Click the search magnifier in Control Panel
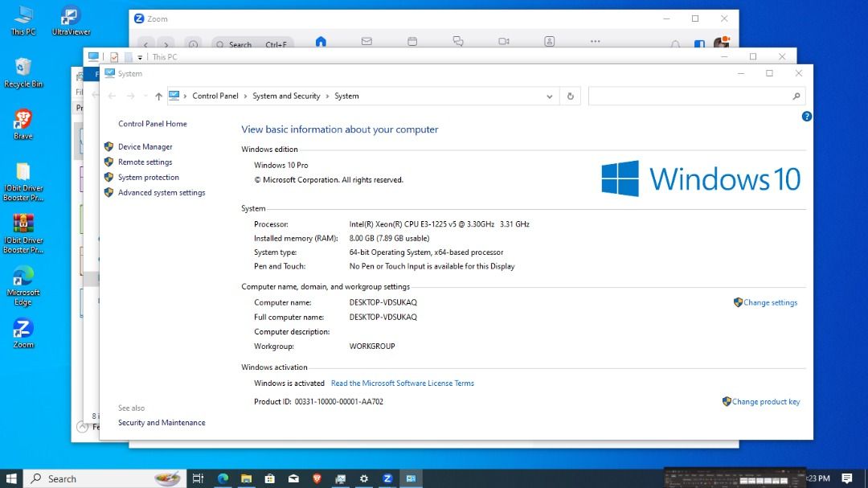The image size is (868, 488). pyautogui.click(x=796, y=96)
